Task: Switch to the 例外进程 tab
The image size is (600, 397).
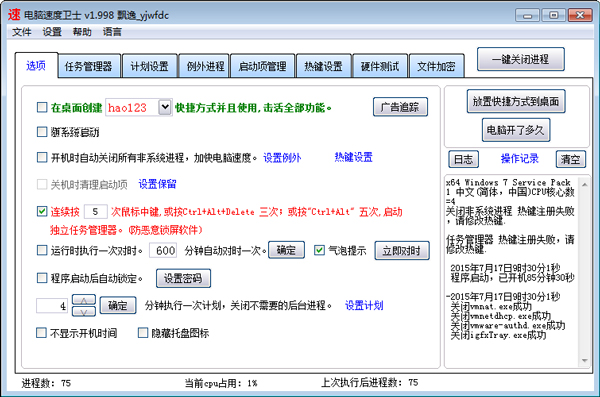Action: point(205,66)
